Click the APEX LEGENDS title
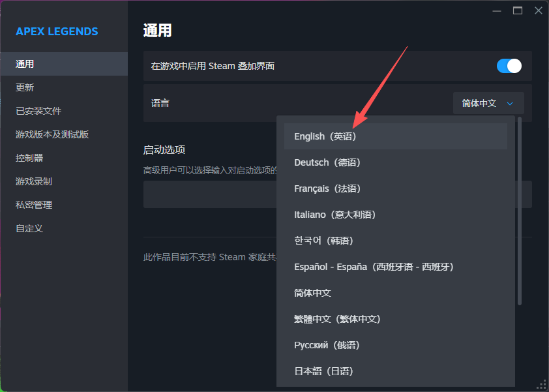The height and width of the screenshot is (392, 549). click(57, 31)
